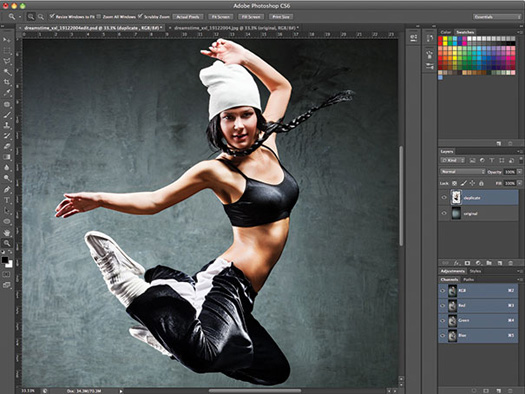Hide the original layer
525x394 pixels.
(x=444, y=213)
